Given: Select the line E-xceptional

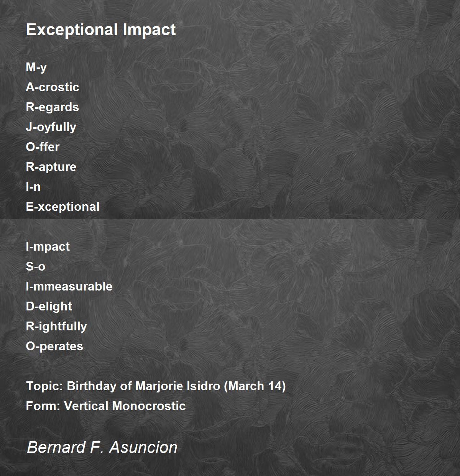Looking at the screenshot, I should pos(62,207).
